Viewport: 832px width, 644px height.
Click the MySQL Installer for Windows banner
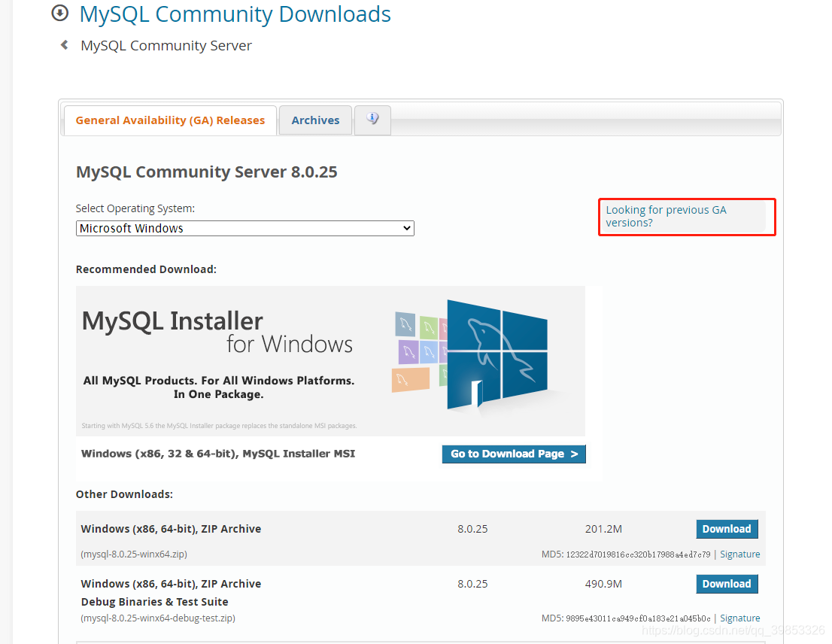point(330,360)
